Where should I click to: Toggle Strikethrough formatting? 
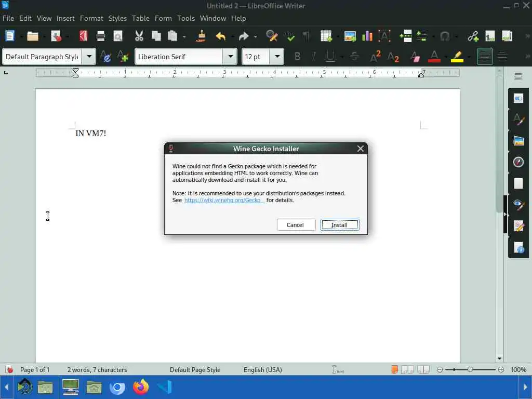[354, 56]
